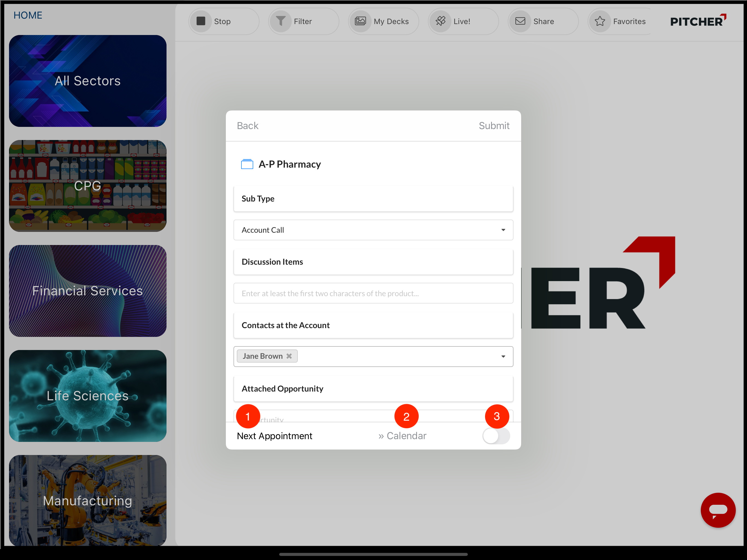Select the Filter icon
The image size is (747, 560).
pos(281,21)
